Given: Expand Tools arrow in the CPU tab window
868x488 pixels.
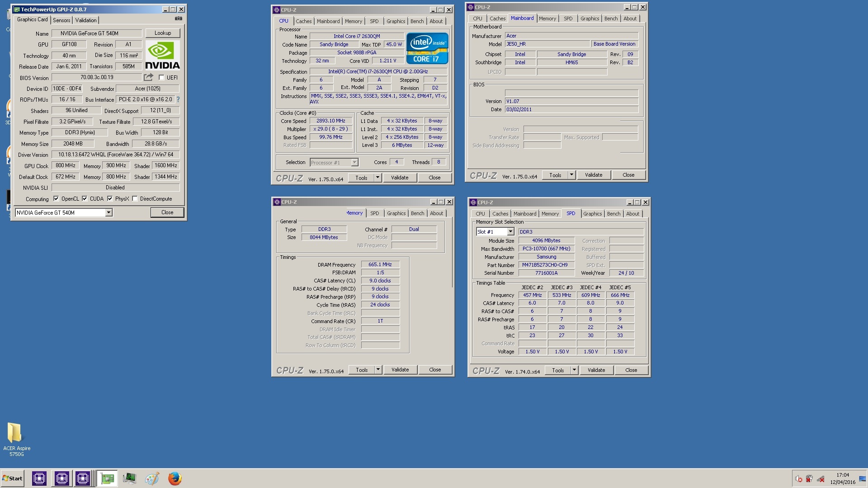Looking at the screenshot, I should [x=377, y=178].
